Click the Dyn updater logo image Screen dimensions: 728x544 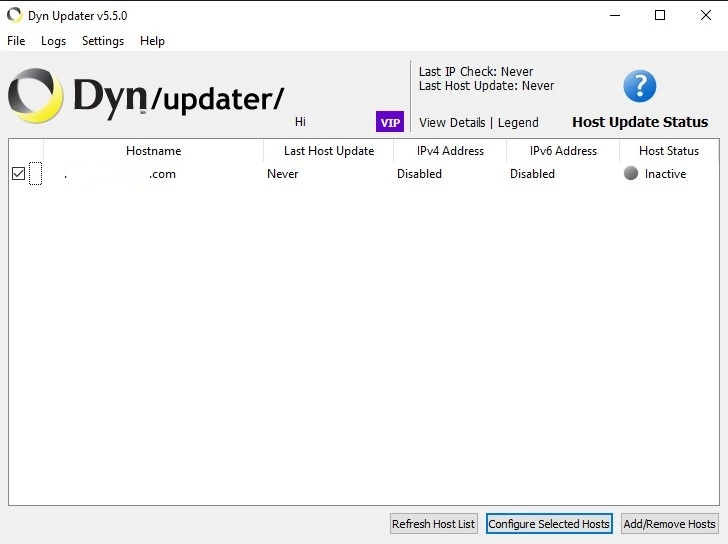[x=146, y=96]
